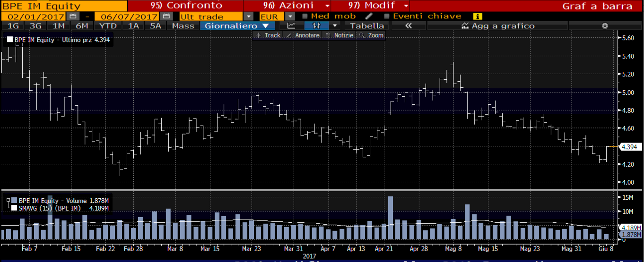Open the Tabella table view
This screenshot has width=644, height=262.
[x=367, y=26]
